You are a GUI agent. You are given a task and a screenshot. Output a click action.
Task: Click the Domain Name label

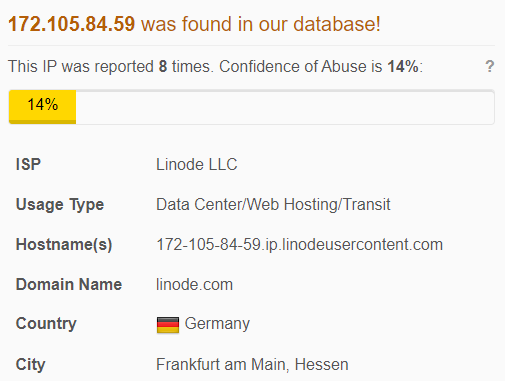(69, 284)
